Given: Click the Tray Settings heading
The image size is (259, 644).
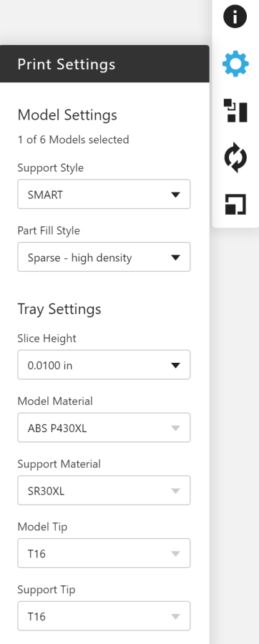Looking at the screenshot, I should coord(59,309).
